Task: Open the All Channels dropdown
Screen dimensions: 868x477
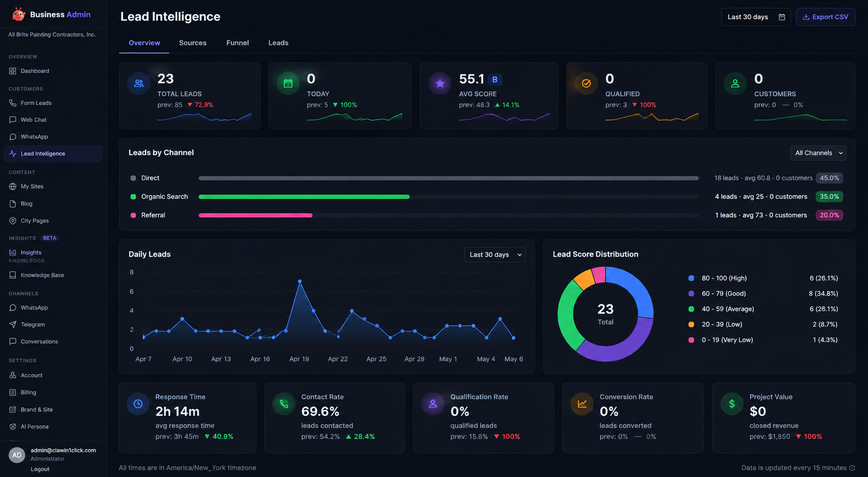Action: click(x=818, y=153)
